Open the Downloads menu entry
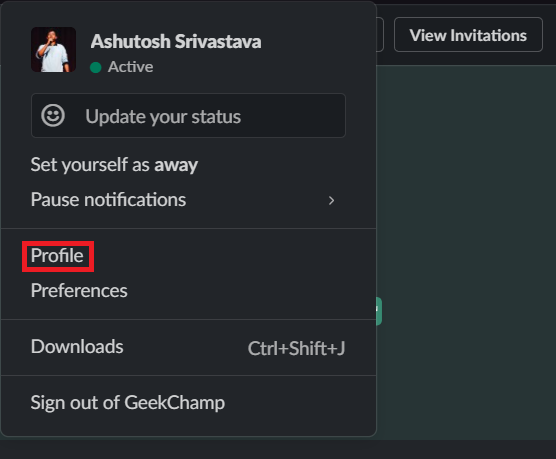Image resolution: width=556 pixels, height=459 pixels. click(77, 347)
